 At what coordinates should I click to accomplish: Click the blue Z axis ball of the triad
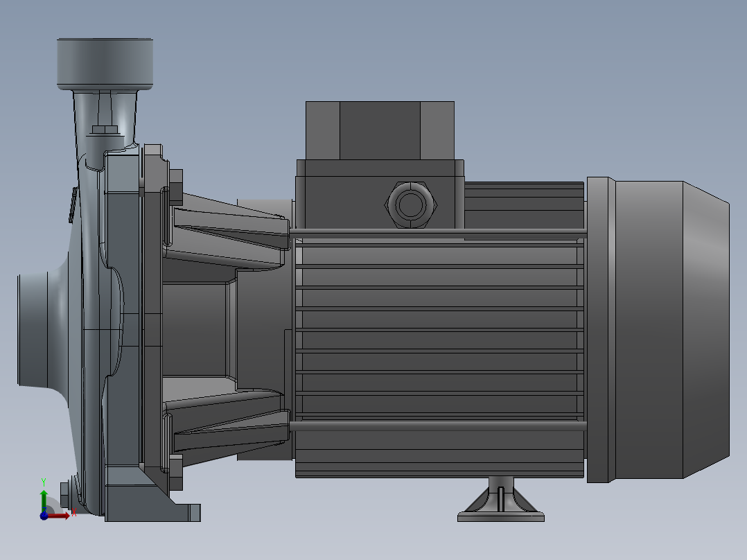[44, 516]
